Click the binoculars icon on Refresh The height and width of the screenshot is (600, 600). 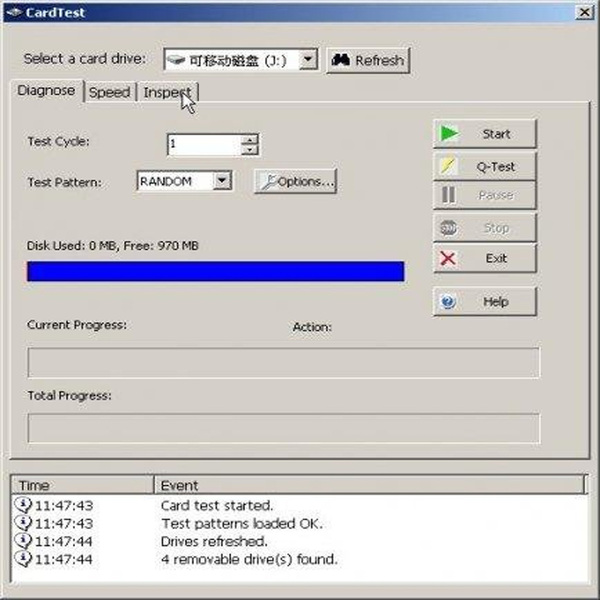tap(341, 59)
